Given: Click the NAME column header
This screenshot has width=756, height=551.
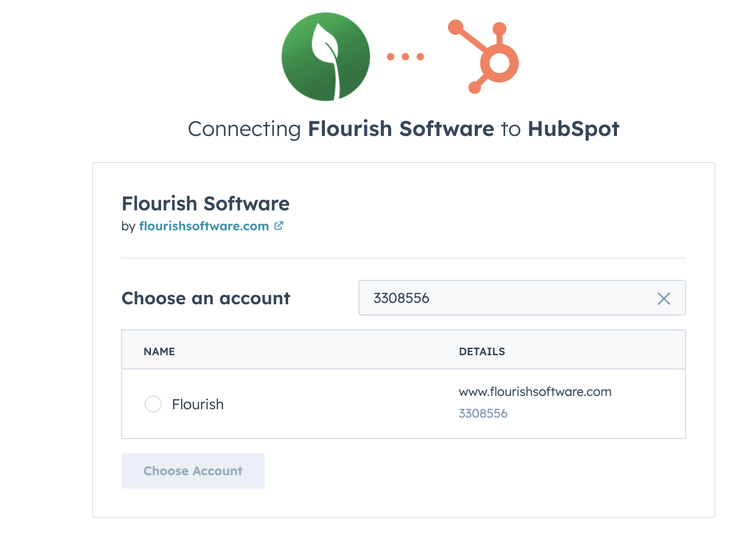Looking at the screenshot, I should click(159, 352).
